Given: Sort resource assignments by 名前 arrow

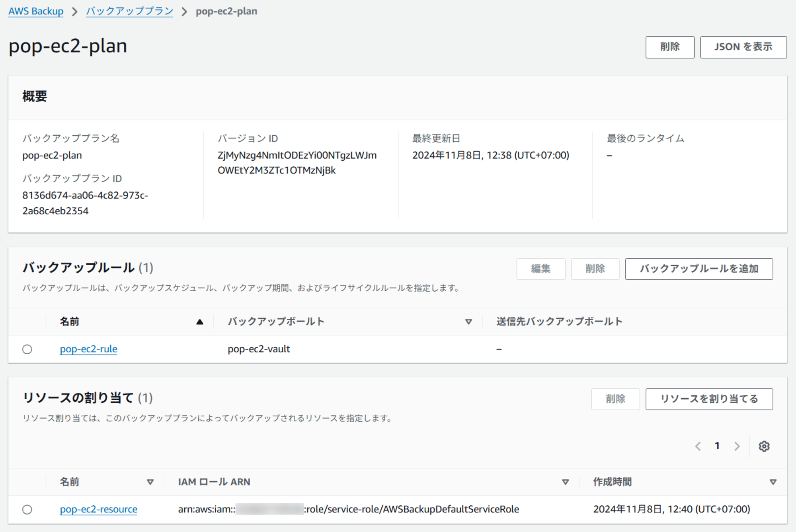Looking at the screenshot, I should pos(150,482).
